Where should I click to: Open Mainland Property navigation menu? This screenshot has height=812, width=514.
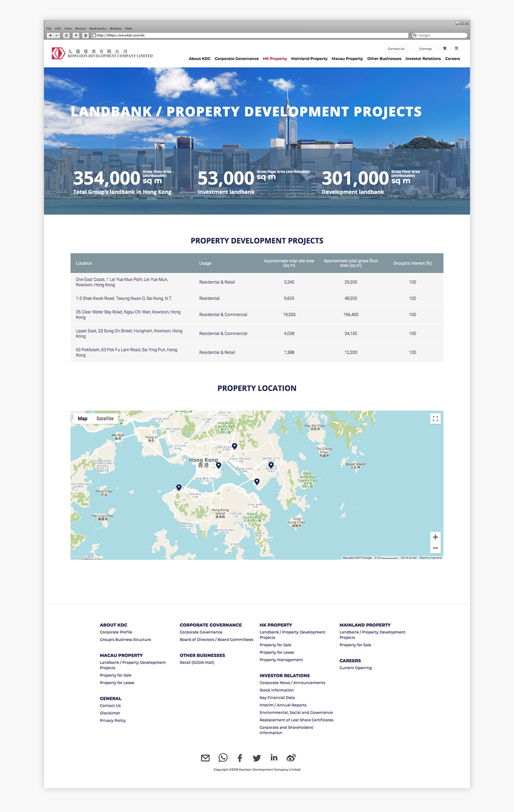[x=309, y=59]
